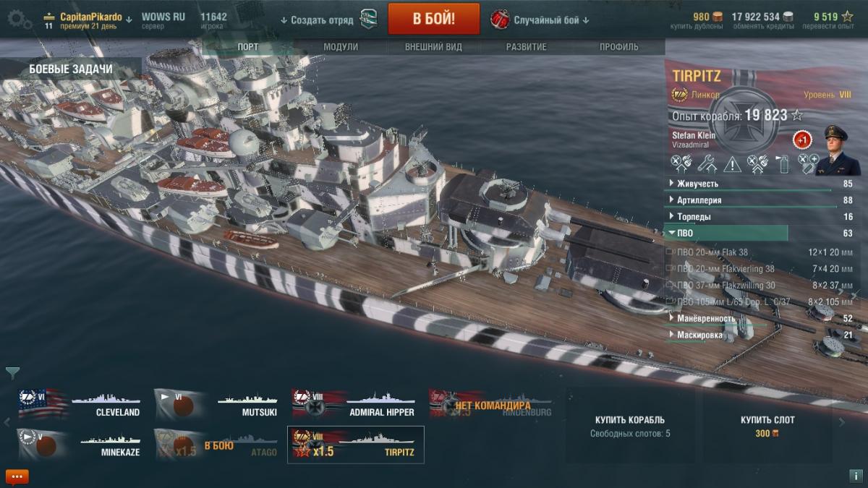This screenshot has height=488, width=868.
Task: Expand the Артиллерия stats section
Action: click(759, 200)
